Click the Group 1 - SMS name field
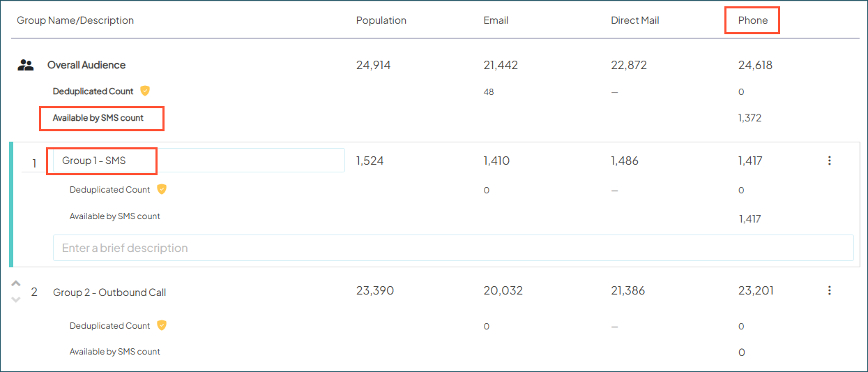This screenshot has width=868, height=372. (x=199, y=161)
